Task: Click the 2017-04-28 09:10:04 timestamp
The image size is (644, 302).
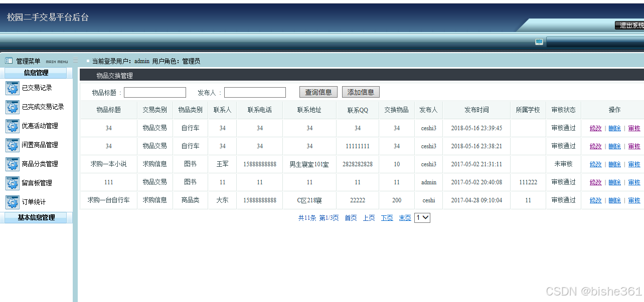Action: point(476,200)
